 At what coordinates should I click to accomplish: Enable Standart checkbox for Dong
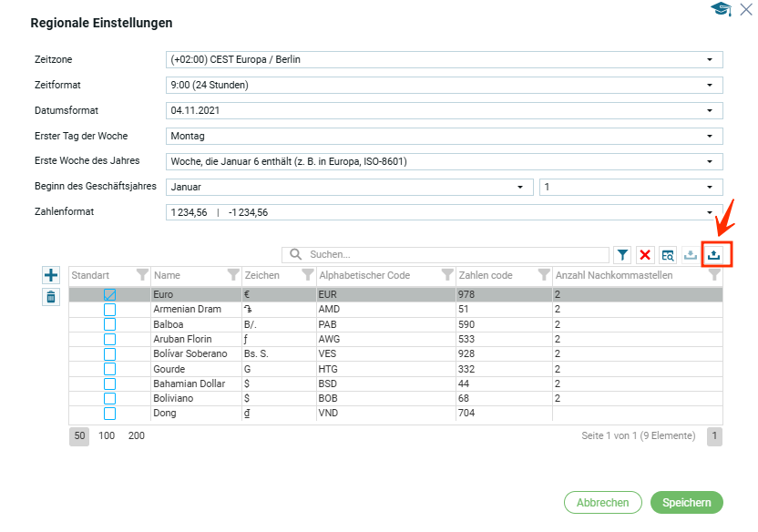click(109, 414)
